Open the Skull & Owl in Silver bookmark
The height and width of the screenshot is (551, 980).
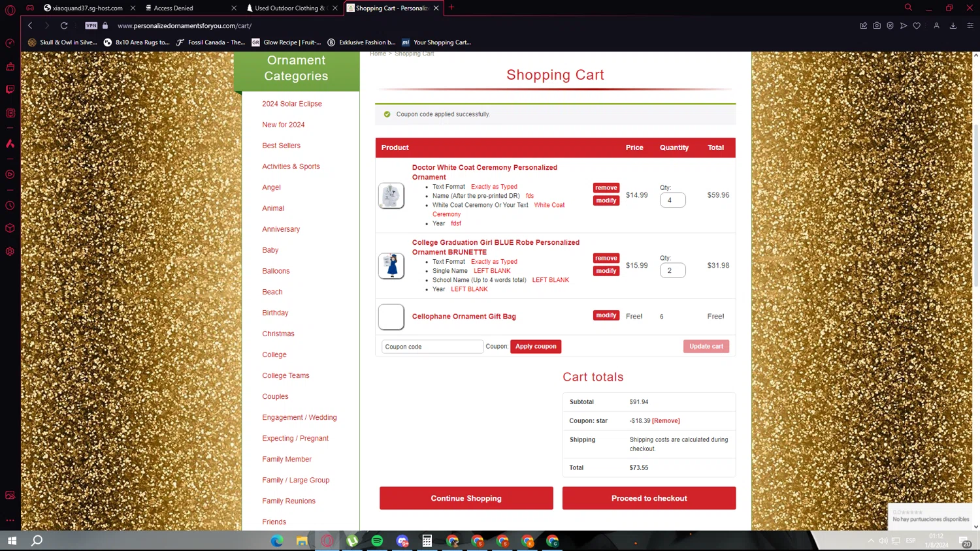62,42
